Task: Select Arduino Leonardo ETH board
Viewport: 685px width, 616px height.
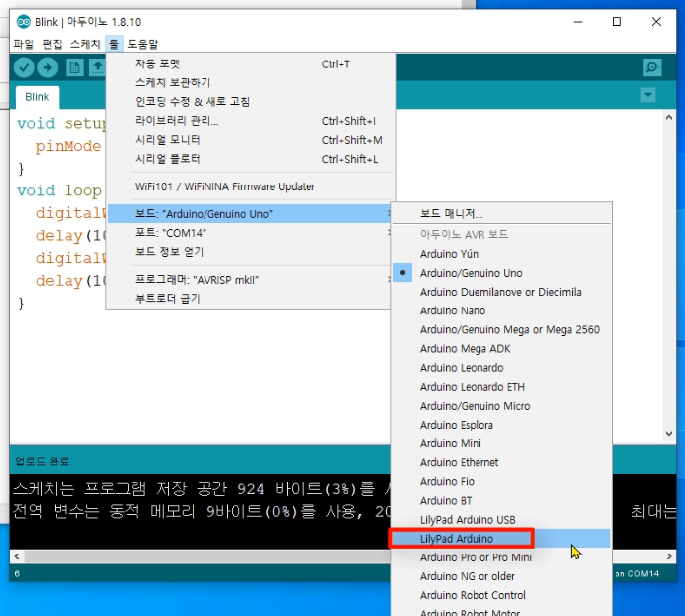Action: (x=501, y=387)
